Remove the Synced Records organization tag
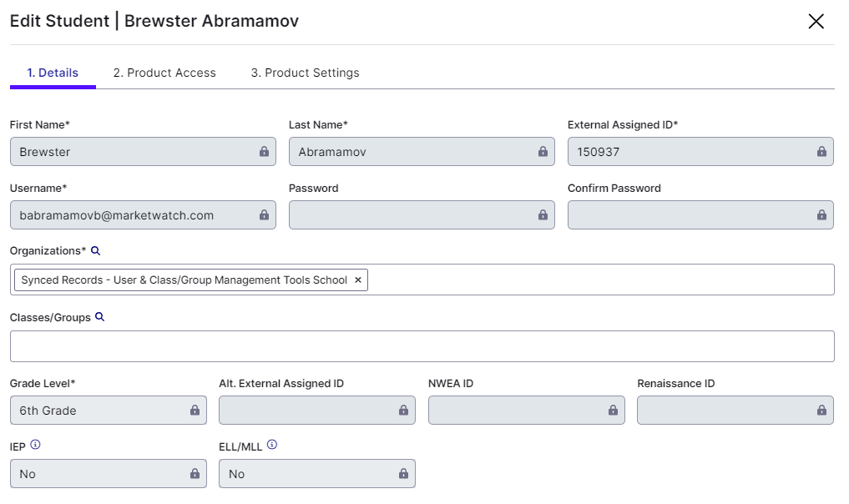Viewport: 849px width, 504px height. tap(358, 280)
